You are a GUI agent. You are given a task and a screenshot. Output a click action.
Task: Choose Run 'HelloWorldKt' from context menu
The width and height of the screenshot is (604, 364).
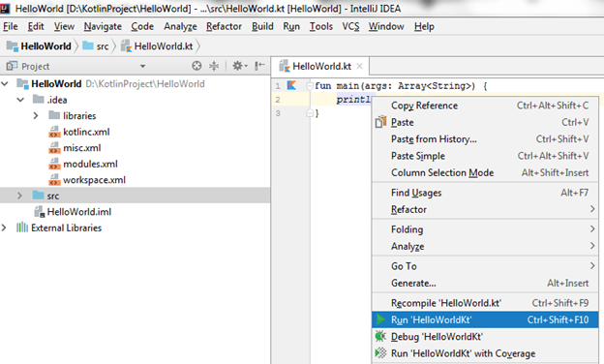coord(485,319)
